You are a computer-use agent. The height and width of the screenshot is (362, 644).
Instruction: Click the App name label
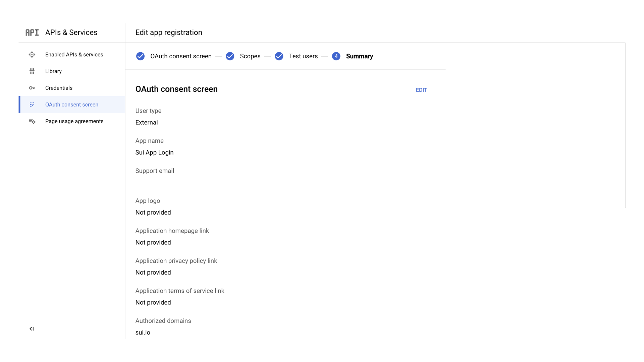(149, 141)
